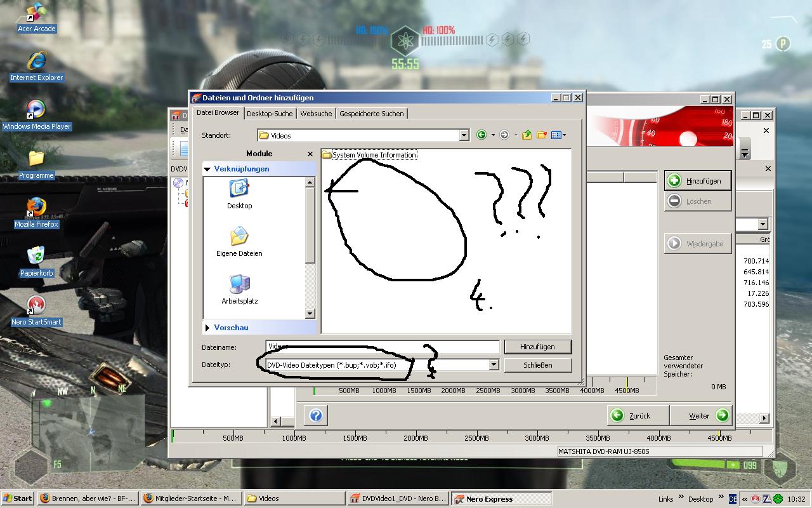Open Eigene Dateien shortcut
The width and height of the screenshot is (812, 508).
[x=239, y=242]
